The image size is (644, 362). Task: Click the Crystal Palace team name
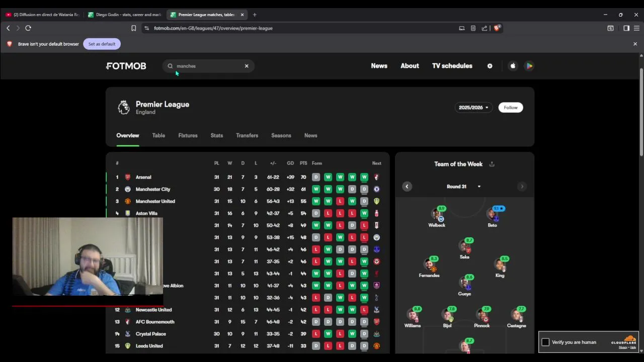pyautogui.click(x=151, y=334)
